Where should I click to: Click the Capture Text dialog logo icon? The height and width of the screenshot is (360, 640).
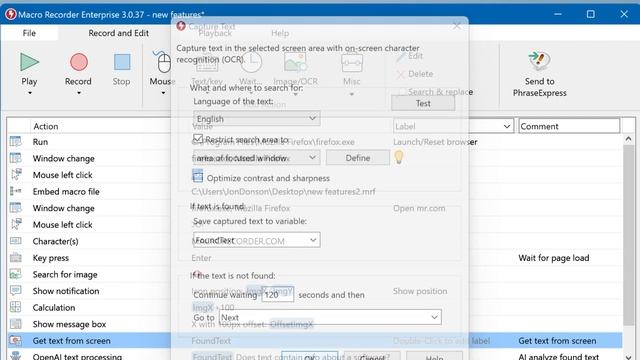(181, 26)
